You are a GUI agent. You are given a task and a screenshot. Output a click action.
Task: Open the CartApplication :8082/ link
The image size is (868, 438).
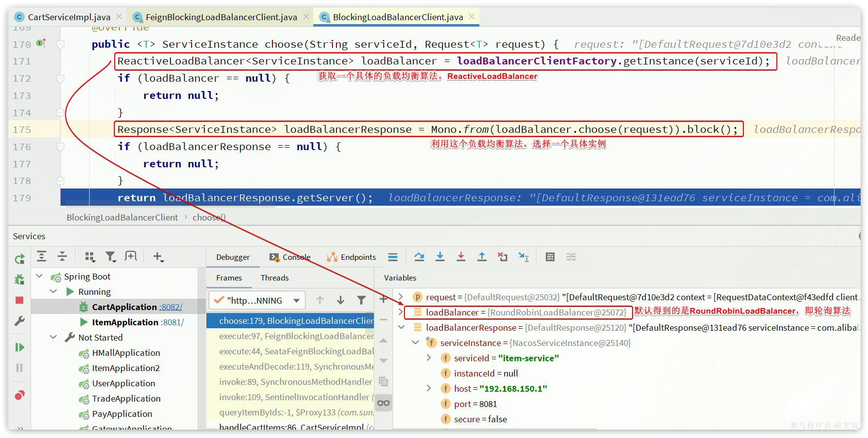pyautogui.click(x=171, y=307)
